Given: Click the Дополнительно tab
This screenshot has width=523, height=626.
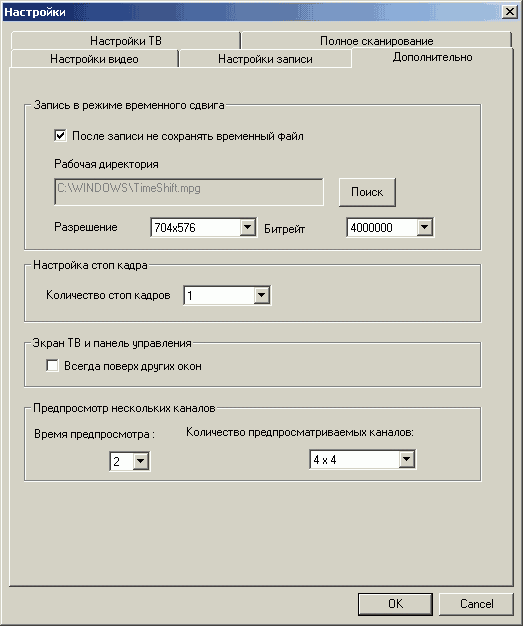Looking at the screenshot, I should pos(432,57).
